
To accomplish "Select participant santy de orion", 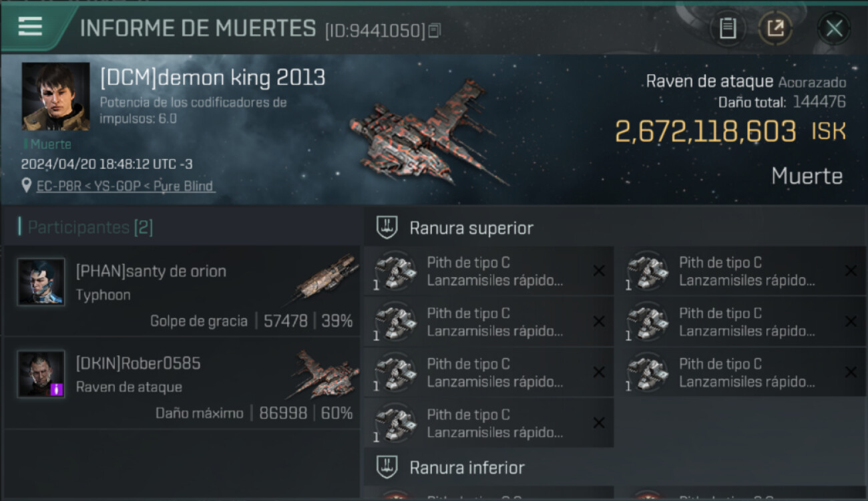I will click(x=182, y=291).
